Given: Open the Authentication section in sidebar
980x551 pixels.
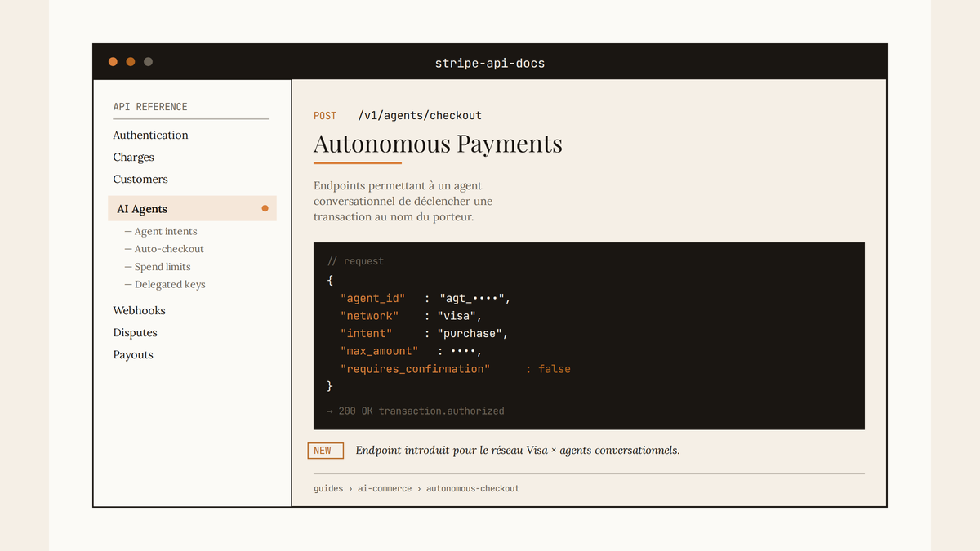Looking at the screenshot, I should pyautogui.click(x=150, y=136).
